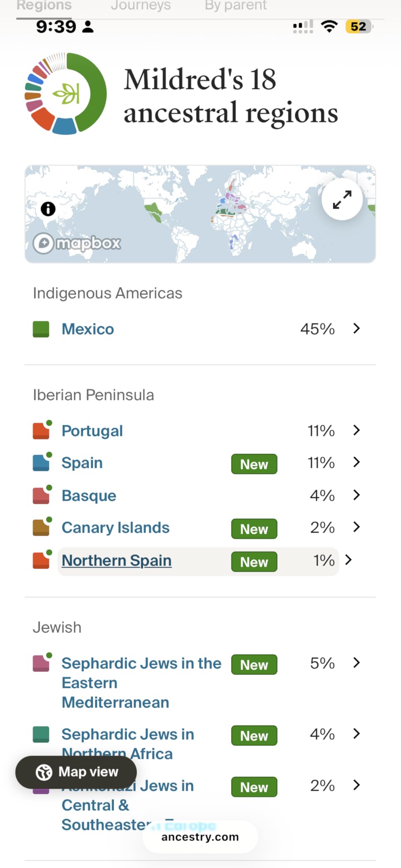Tap the battery indicator showing 52
This screenshot has width=401, height=868.
coord(358,26)
